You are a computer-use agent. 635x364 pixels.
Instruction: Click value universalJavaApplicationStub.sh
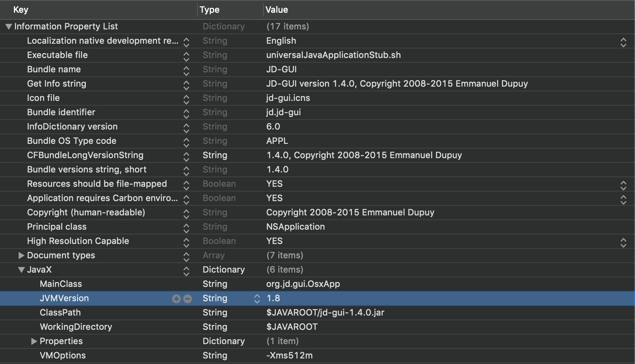tap(333, 55)
